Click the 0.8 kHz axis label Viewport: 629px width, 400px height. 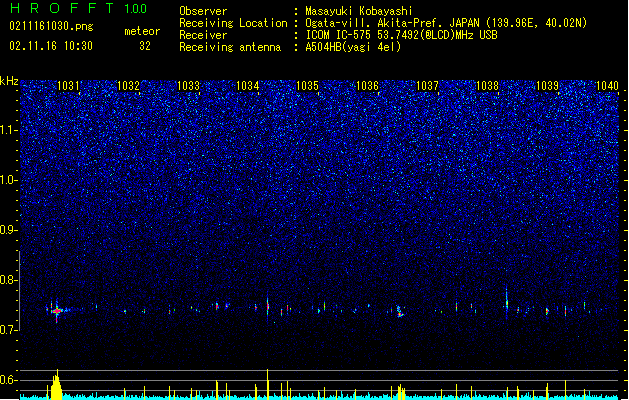coord(9,280)
